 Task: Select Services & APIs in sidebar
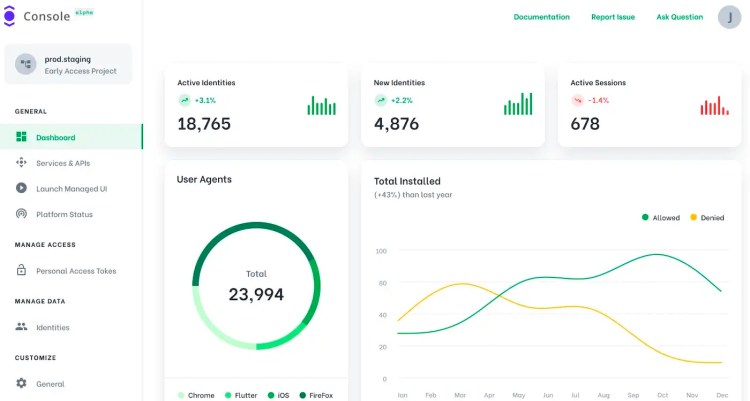63,163
